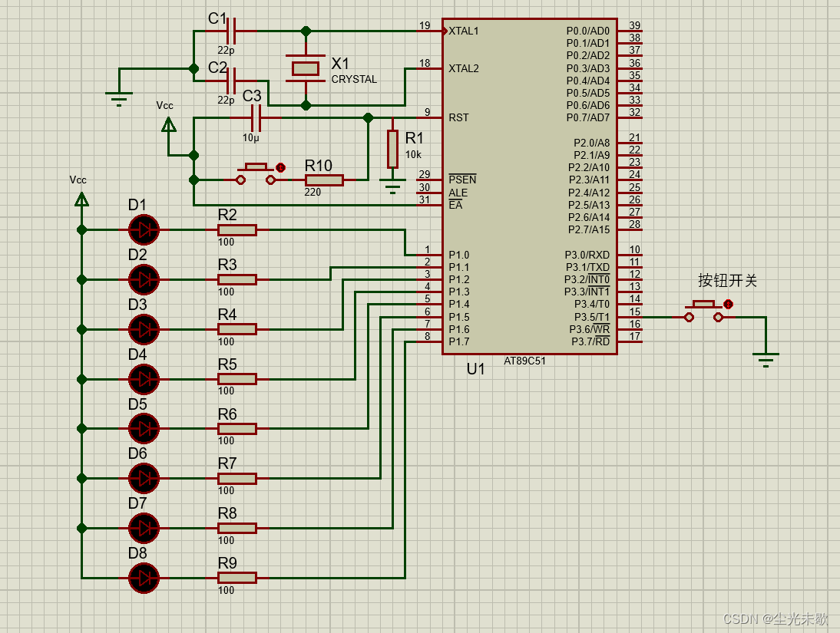The height and width of the screenshot is (633, 840).
Task: Select resistor R10 220 ohm
Action: pyautogui.click(x=324, y=180)
